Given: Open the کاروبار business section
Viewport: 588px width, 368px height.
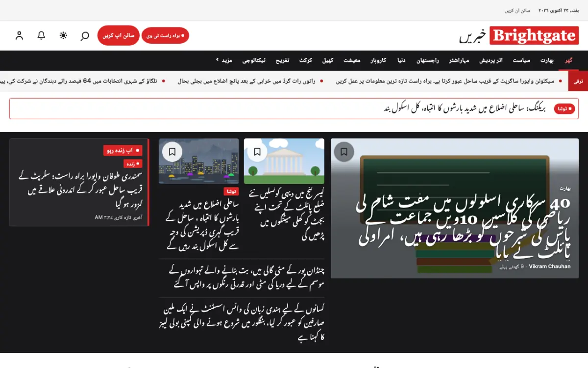Looking at the screenshot, I should [x=378, y=60].
